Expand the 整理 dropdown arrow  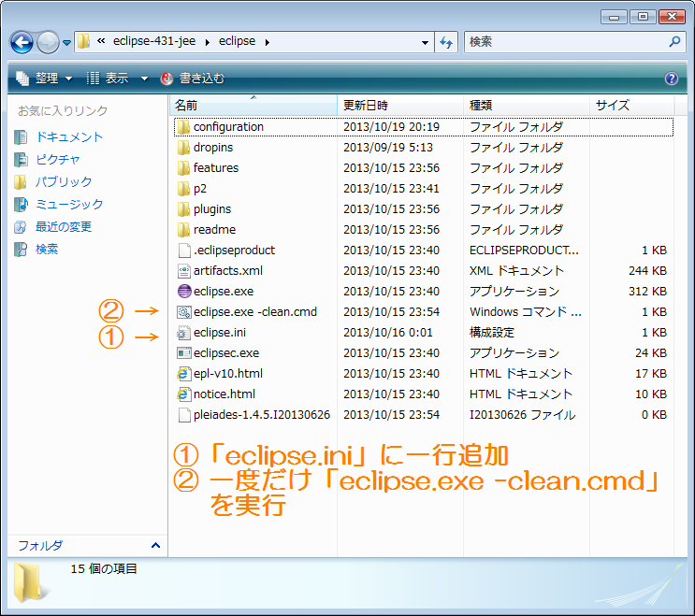pyautogui.click(x=68, y=79)
